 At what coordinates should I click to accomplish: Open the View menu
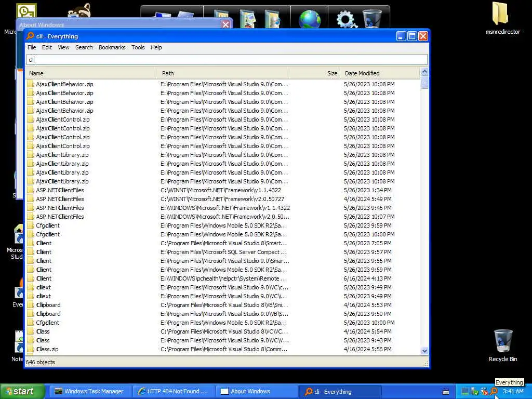63,47
